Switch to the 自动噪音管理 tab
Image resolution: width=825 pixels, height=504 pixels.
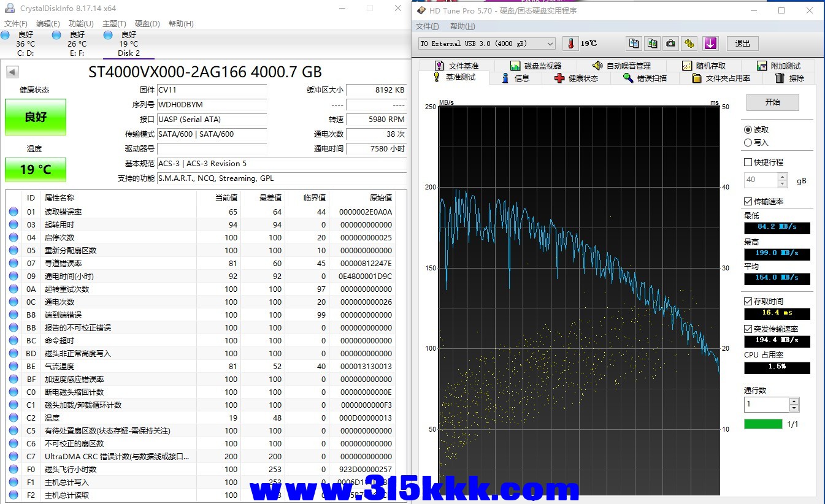pos(621,66)
